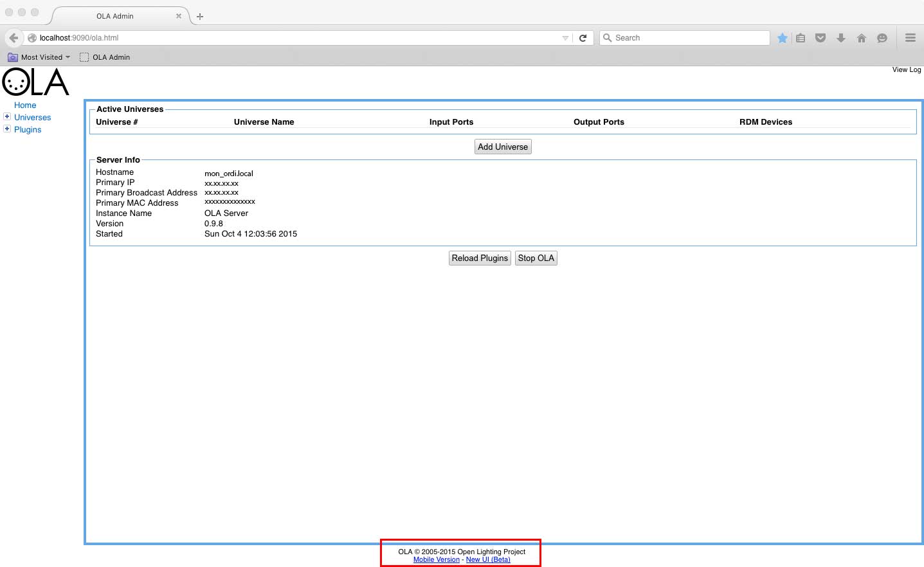Open the downloads arrow icon

[840, 38]
